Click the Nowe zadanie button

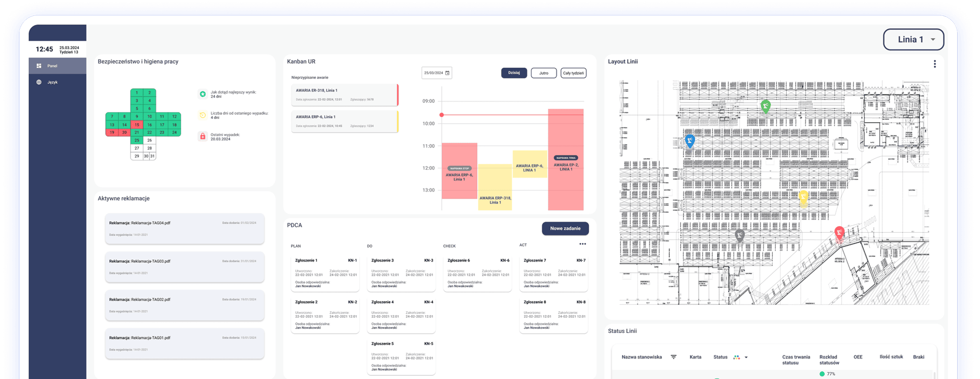[x=565, y=228]
